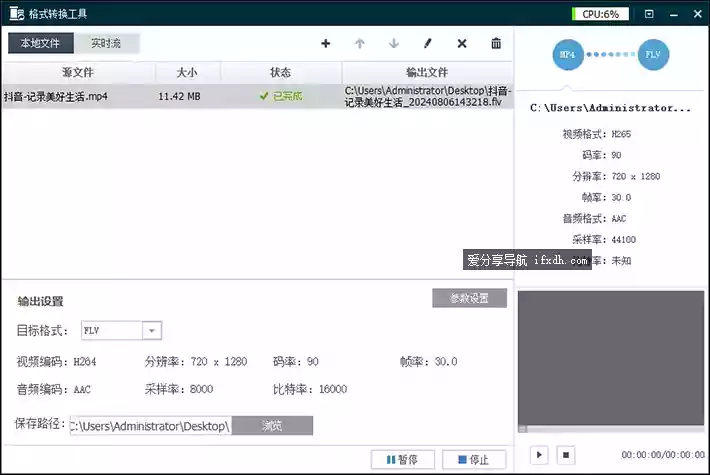Click the 暂停 pause button
Image resolution: width=710 pixels, height=475 pixels.
(403, 460)
